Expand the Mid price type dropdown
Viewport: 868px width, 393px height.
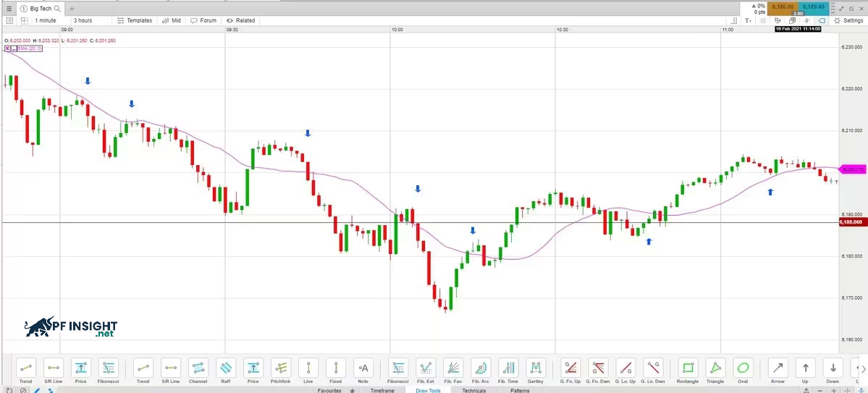point(174,20)
